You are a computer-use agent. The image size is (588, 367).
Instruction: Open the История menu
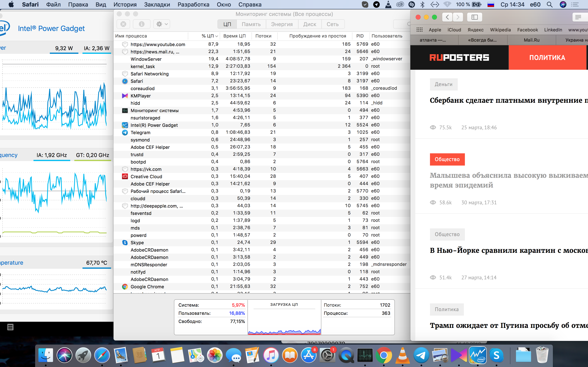125,4
